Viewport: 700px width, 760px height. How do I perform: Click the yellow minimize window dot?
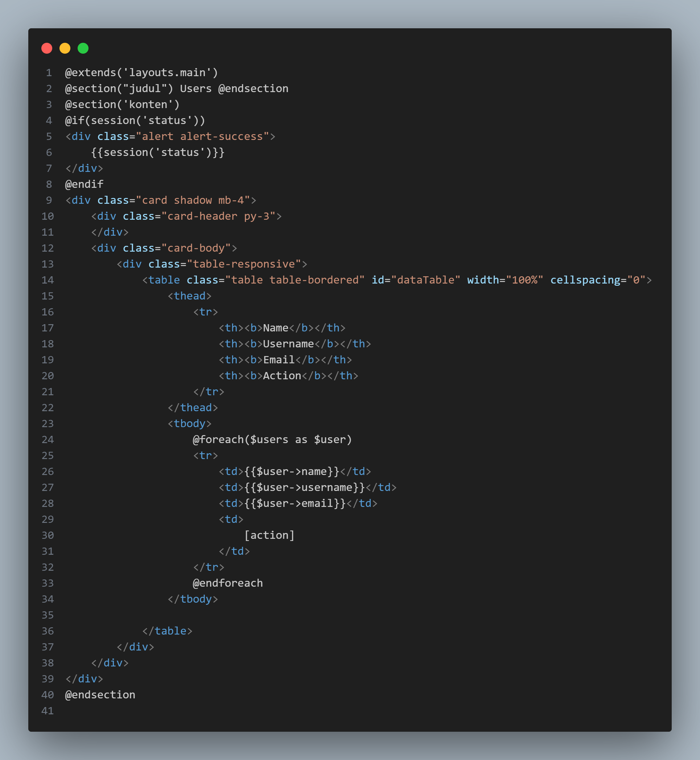pos(65,49)
